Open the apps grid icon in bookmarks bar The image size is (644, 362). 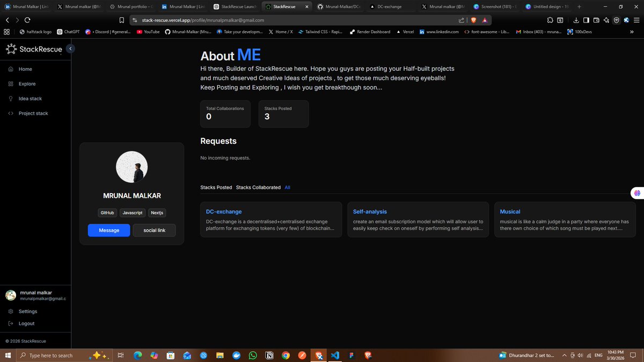tap(7, 32)
